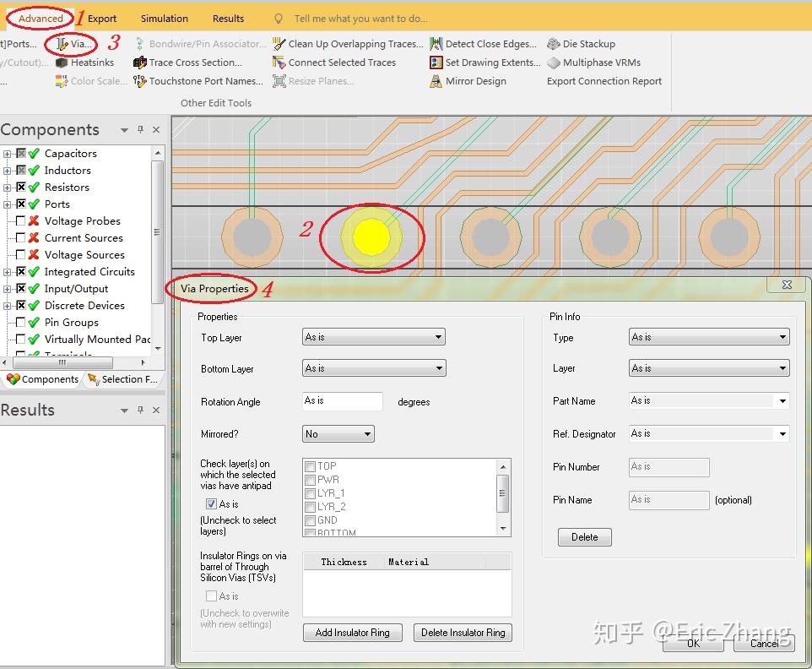Screen dimensions: 812x669
Task: Switch to the Advanced ribbon tab
Action: (x=41, y=19)
